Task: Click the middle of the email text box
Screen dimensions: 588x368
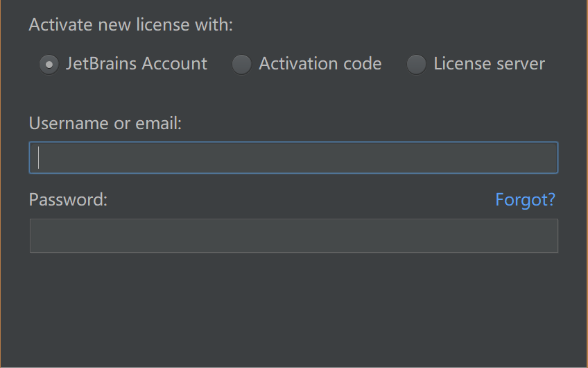Action: pos(293,158)
